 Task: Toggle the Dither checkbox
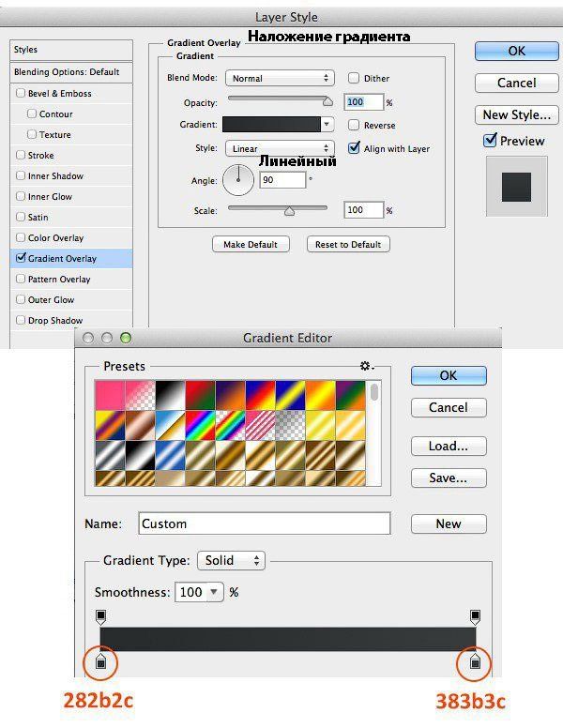pyautogui.click(x=354, y=78)
